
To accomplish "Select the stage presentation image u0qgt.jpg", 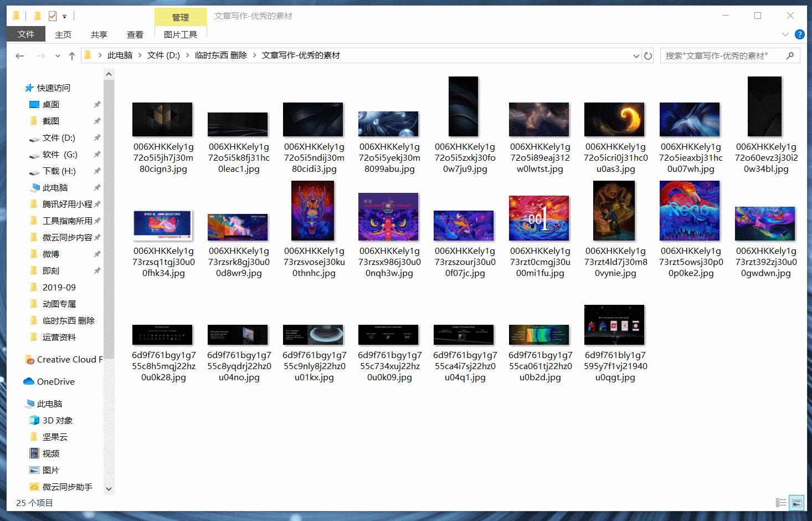I will (615, 325).
